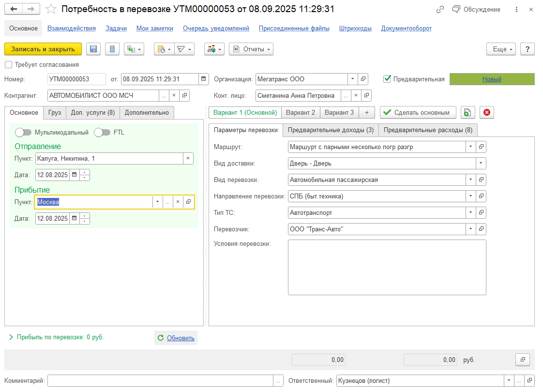Image resolution: width=543 pixels, height=392 pixels.
Task: Clear the departure point Калуга field
Action: [188, 158]
